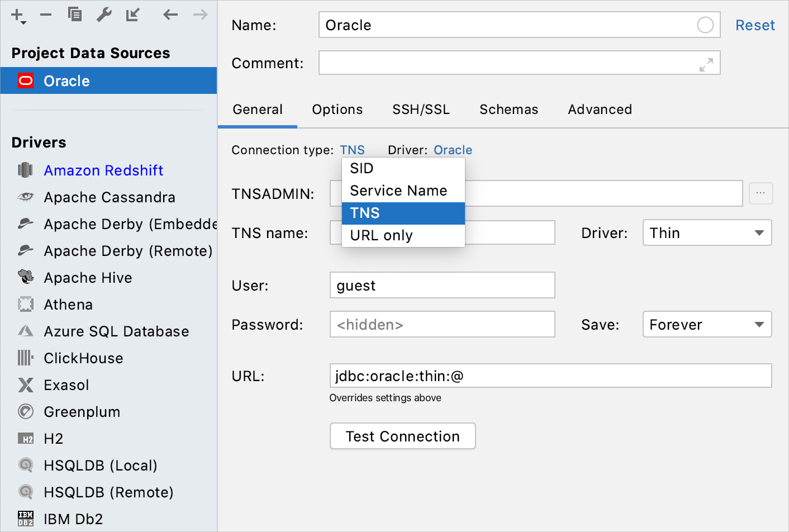The width and height of the screenshot is (789, 532).
Task: Pick a color via the Name circle
Action: (x=705, y=25)
